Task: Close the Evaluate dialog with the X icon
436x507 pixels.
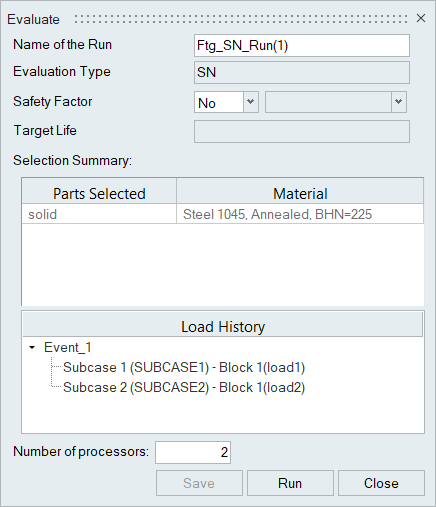Action: (421, 18)
